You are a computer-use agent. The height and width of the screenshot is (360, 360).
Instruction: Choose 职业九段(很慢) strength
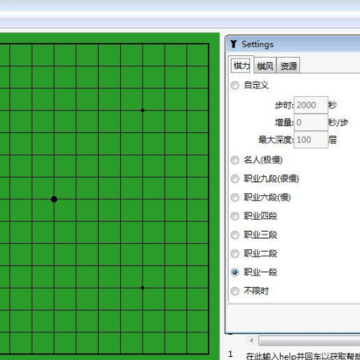tap(235, 179)
